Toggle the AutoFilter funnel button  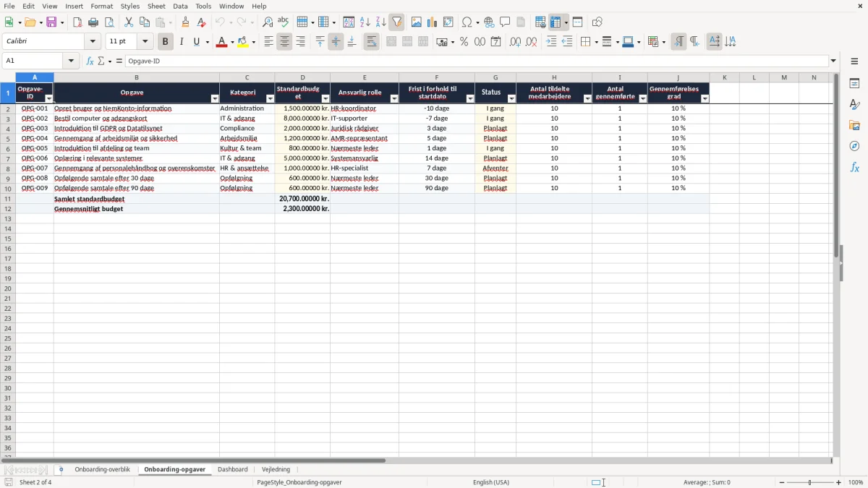coord(396,22)
